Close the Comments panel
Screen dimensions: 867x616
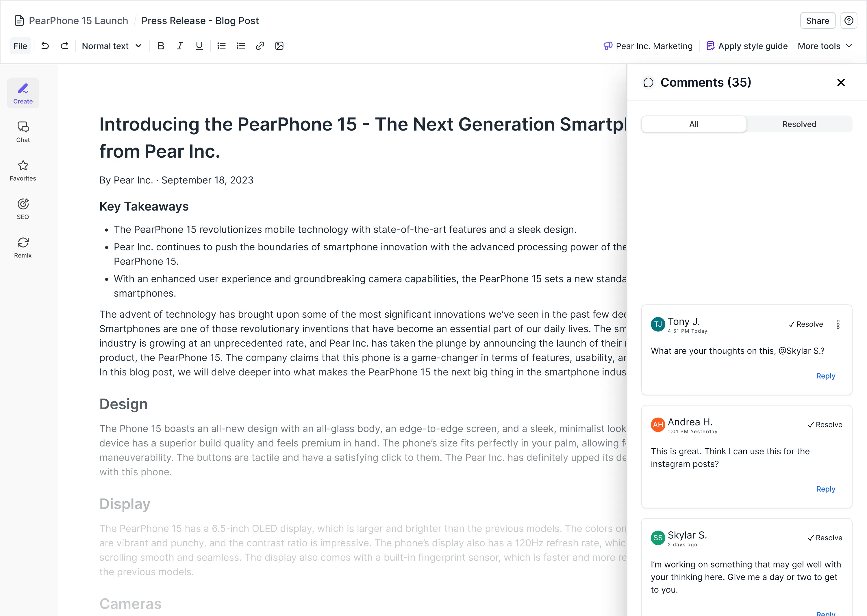click(x=841, y=82)
